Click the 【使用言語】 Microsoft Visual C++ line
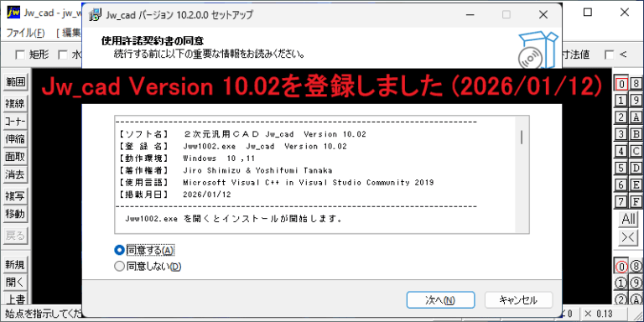 tap(276, 182)
